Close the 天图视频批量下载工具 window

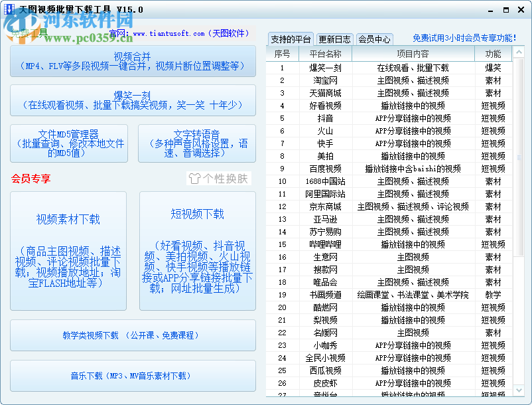click(x=521, y=10)
